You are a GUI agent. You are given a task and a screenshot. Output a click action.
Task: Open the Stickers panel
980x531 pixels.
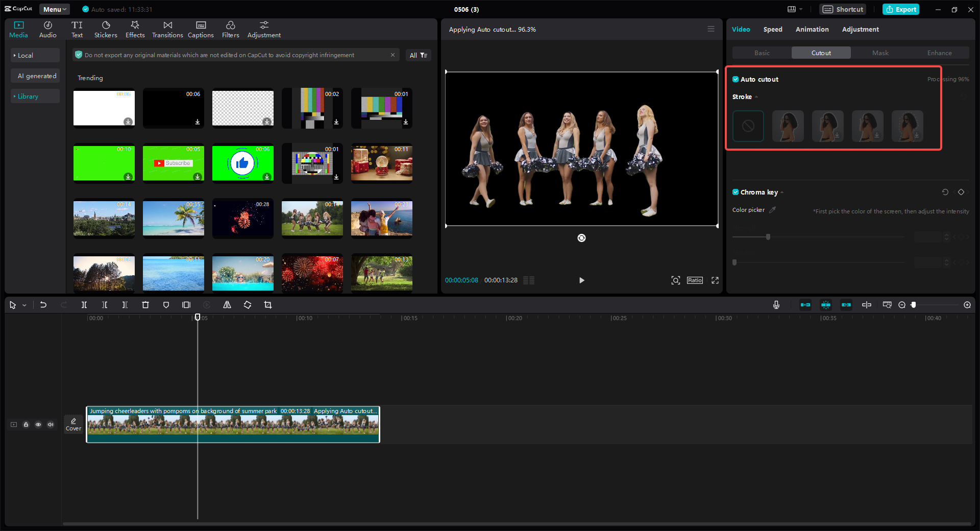[x=106, y=30]
